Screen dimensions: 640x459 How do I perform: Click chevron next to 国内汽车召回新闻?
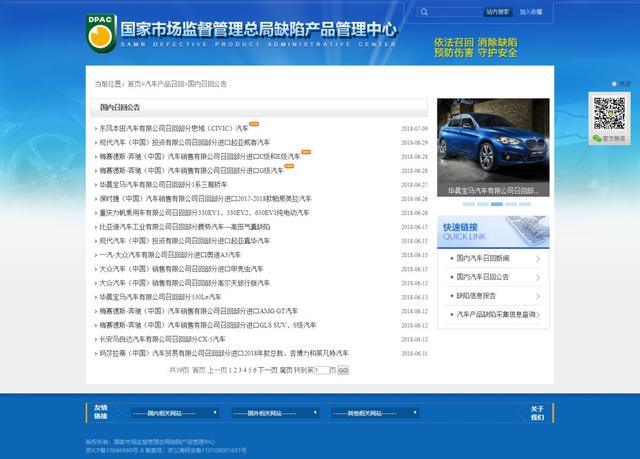[x=538, y=259]
